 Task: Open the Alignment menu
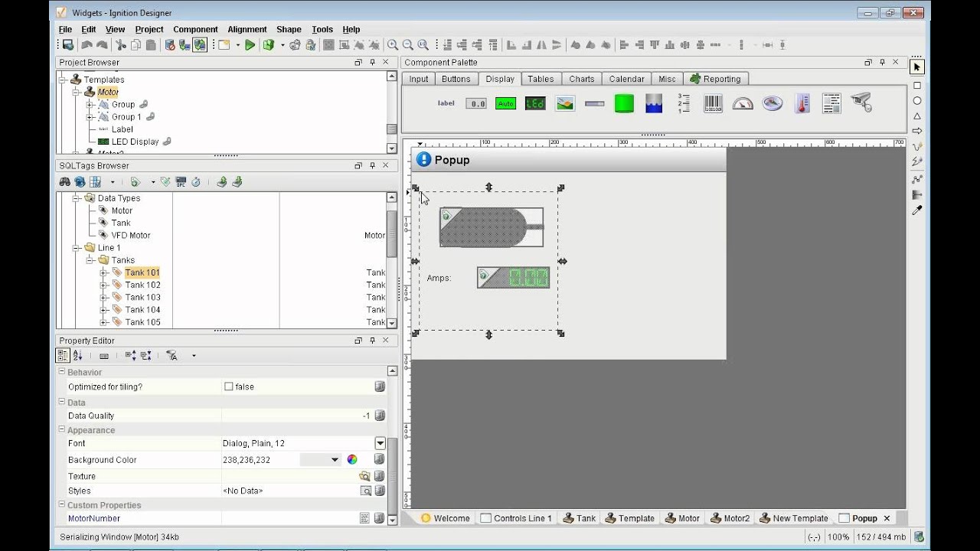click(x=247, y=29)
